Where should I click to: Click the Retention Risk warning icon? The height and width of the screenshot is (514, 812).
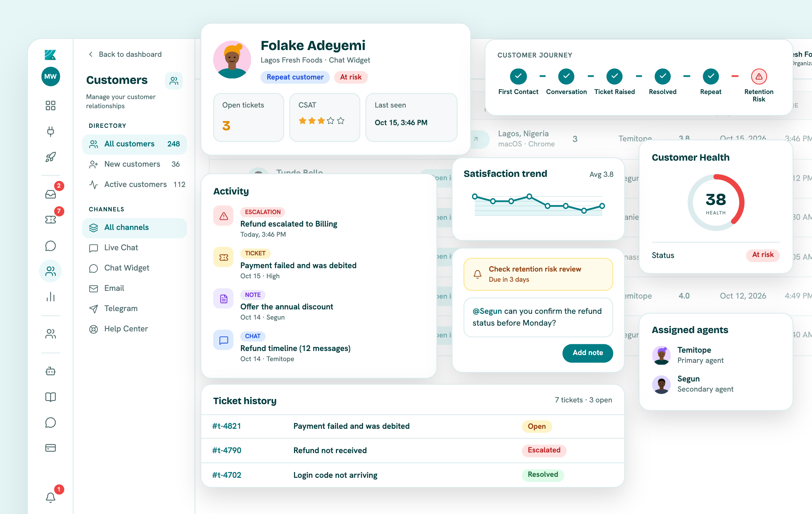point(759,76)
